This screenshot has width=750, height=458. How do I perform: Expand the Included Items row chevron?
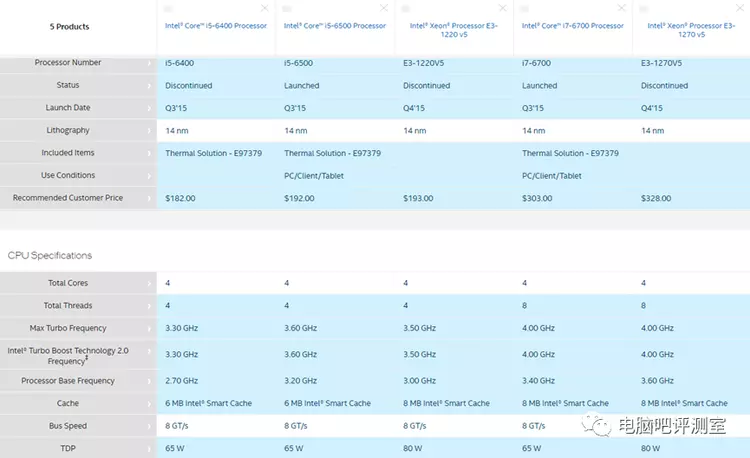click(x=149, y=153)
